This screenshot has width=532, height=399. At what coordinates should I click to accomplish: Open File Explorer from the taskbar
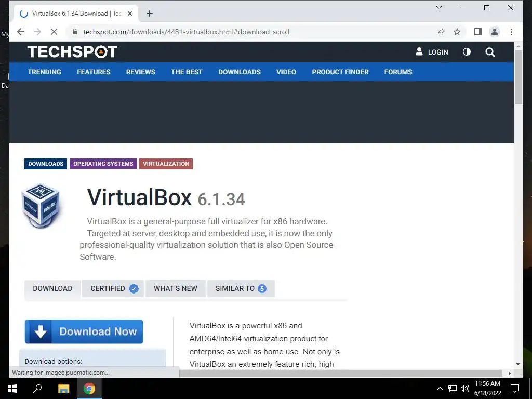coord(63,389)
